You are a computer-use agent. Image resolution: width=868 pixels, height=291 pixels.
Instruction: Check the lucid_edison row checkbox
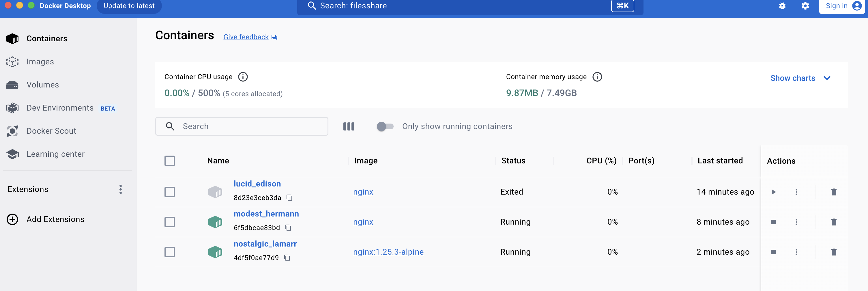[x=169, y=192]
